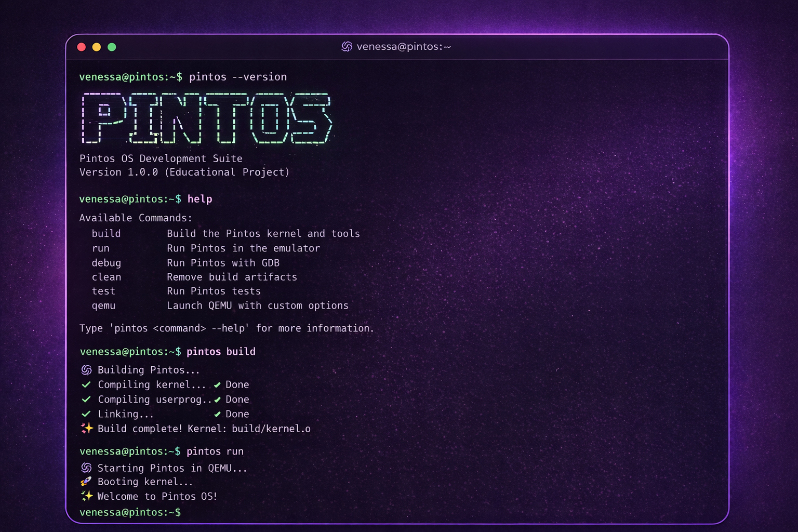Click the 'pintos --version' command text

point(238,77)
